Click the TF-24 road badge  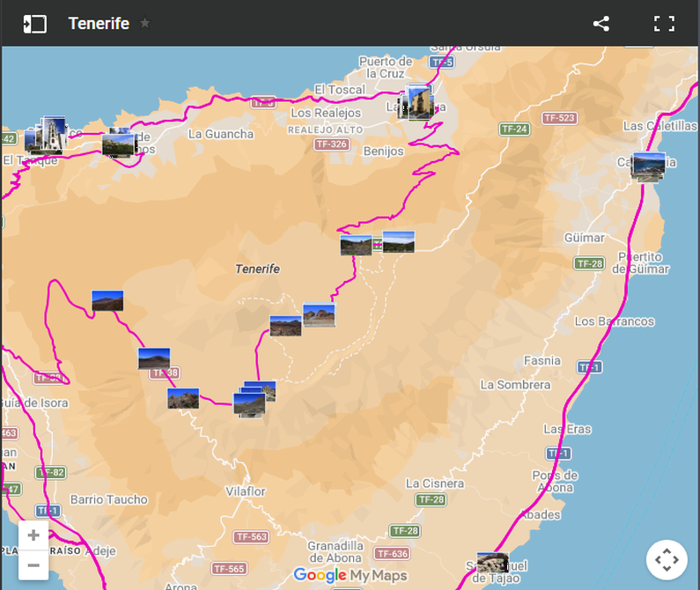pos(514,129)
